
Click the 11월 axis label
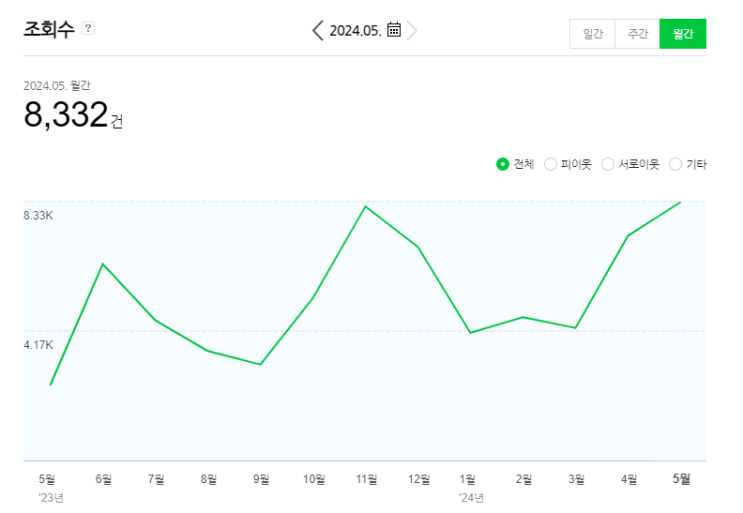366,479
